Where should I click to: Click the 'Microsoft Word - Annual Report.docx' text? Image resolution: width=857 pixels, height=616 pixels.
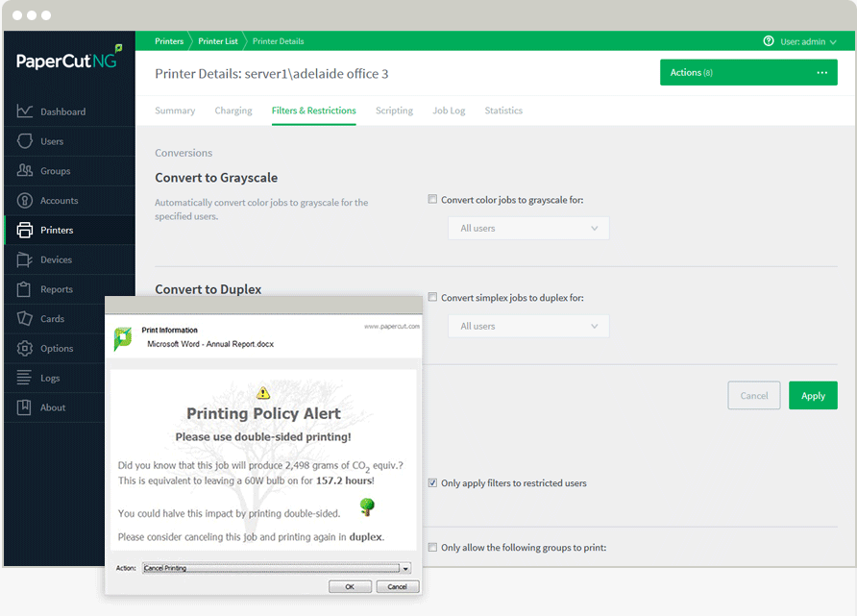click(x=210, y=344)
